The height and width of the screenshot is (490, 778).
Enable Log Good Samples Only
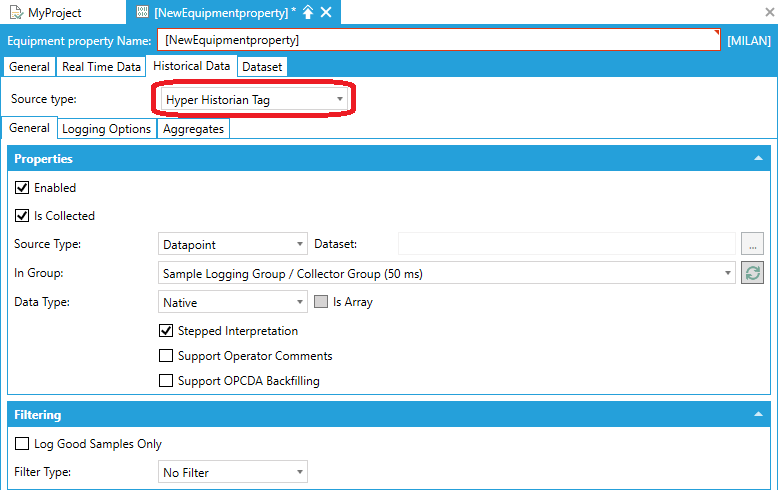coord(22,444)
